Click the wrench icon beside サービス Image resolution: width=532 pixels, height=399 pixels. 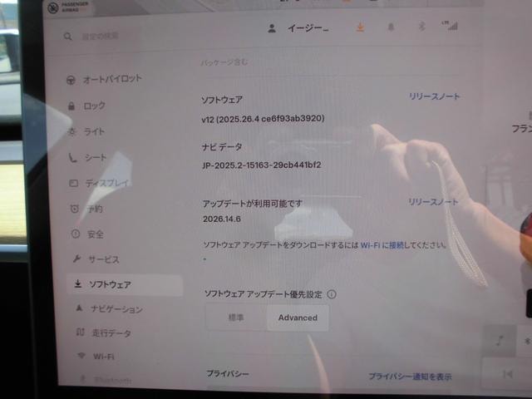click(76, 259)
